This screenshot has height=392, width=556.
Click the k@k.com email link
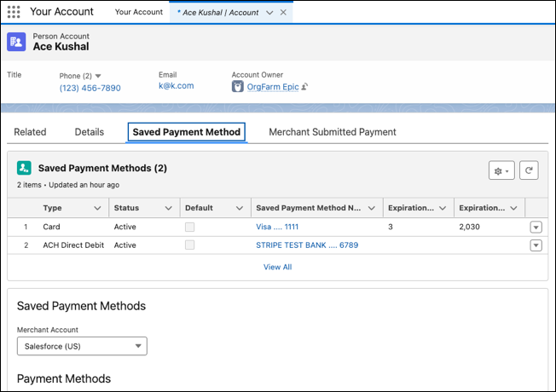click(x=177, y=86)
